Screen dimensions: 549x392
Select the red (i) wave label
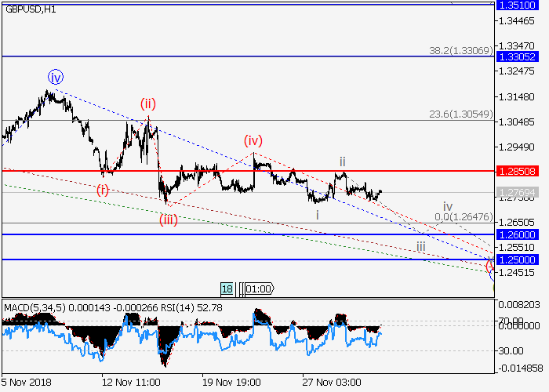point(103,190)
